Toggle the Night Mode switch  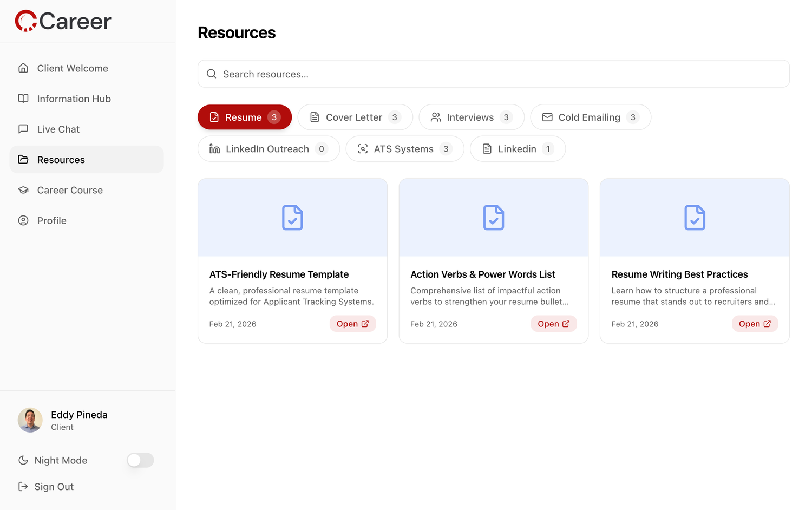click(140, 460)
